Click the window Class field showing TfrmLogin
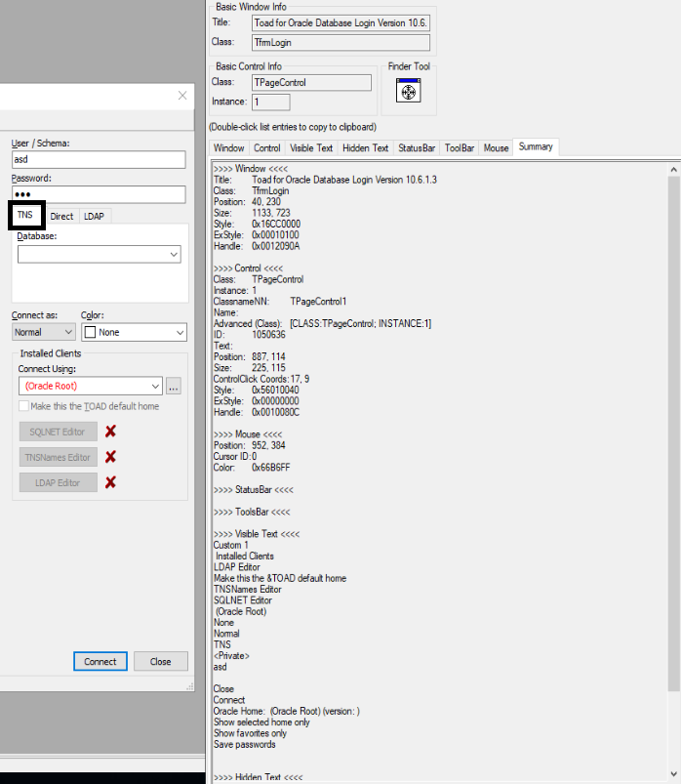Image resolution: width=682 pixels, height=784 pixels. pyautogui.click(x=341, y=43)
